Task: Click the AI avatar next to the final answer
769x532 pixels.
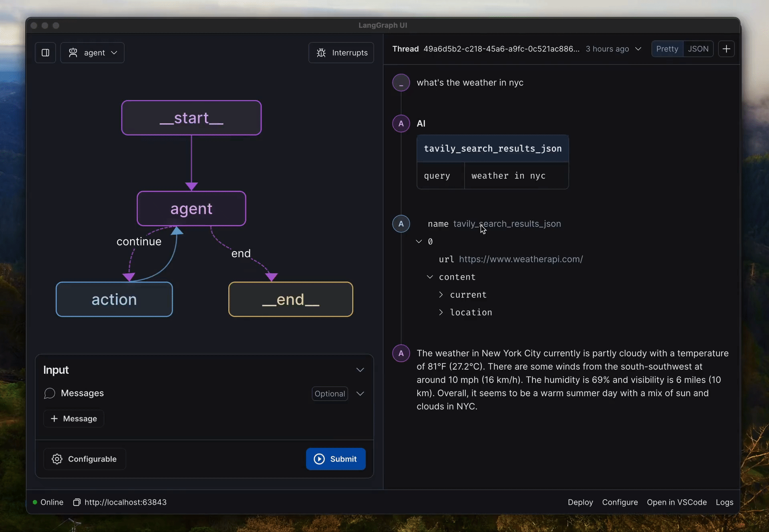Action: click(x=401, y=353)
